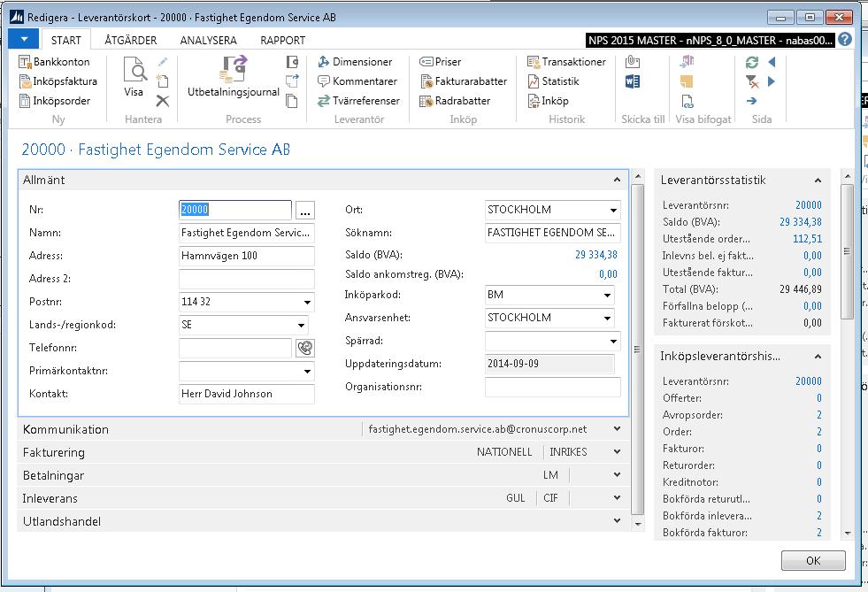Click the Utestående order value 112,51
The height and width of the screenshot is (592, 868).
tap(808, 239)
